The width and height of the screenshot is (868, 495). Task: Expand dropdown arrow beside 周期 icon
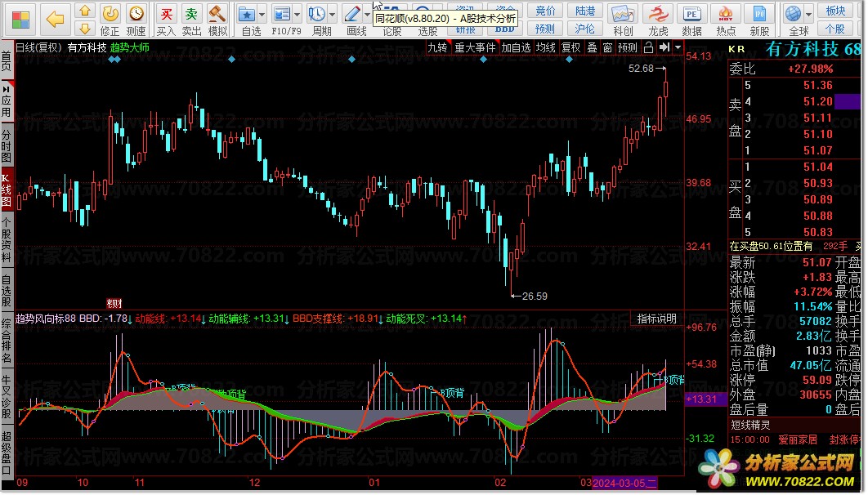(x=332, y=15)
